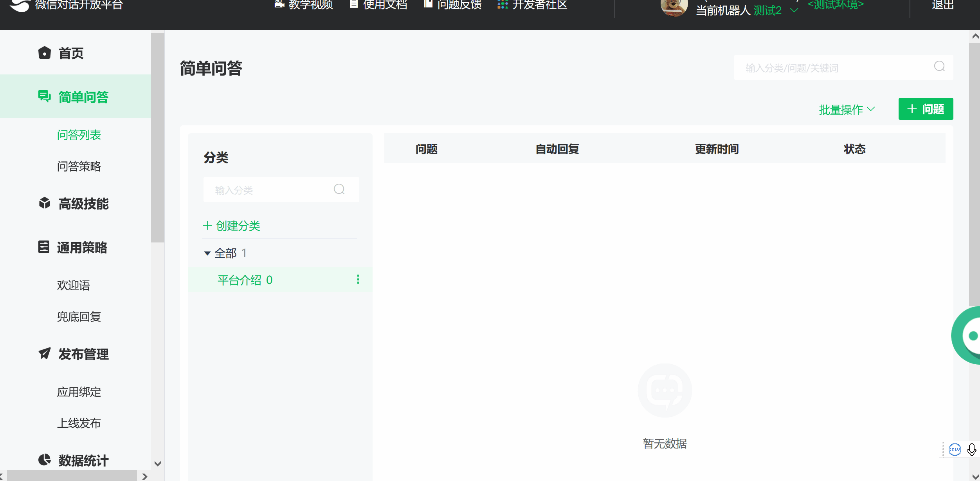Click the sidebar vertical scrollbar thumb
980x481 pixels.
157,137
